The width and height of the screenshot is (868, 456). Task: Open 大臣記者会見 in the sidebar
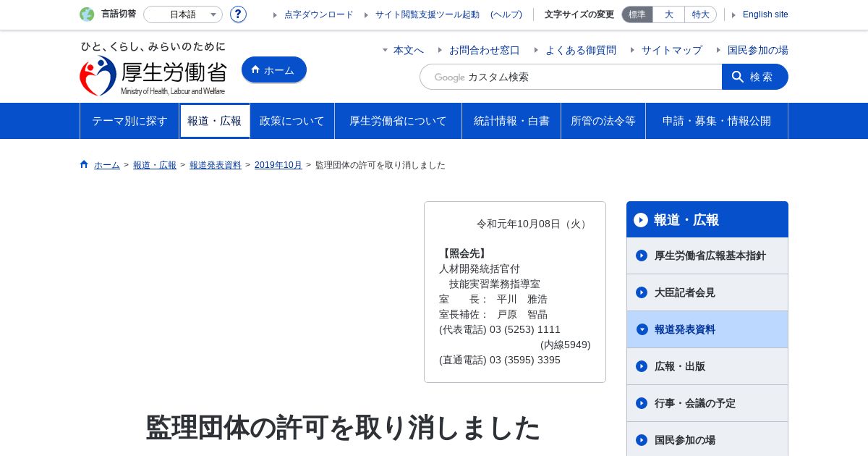pos(707,292)
